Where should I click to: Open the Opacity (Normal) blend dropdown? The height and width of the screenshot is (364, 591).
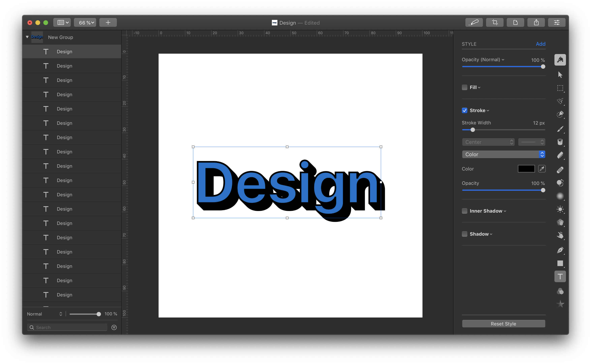coord(483,59)
